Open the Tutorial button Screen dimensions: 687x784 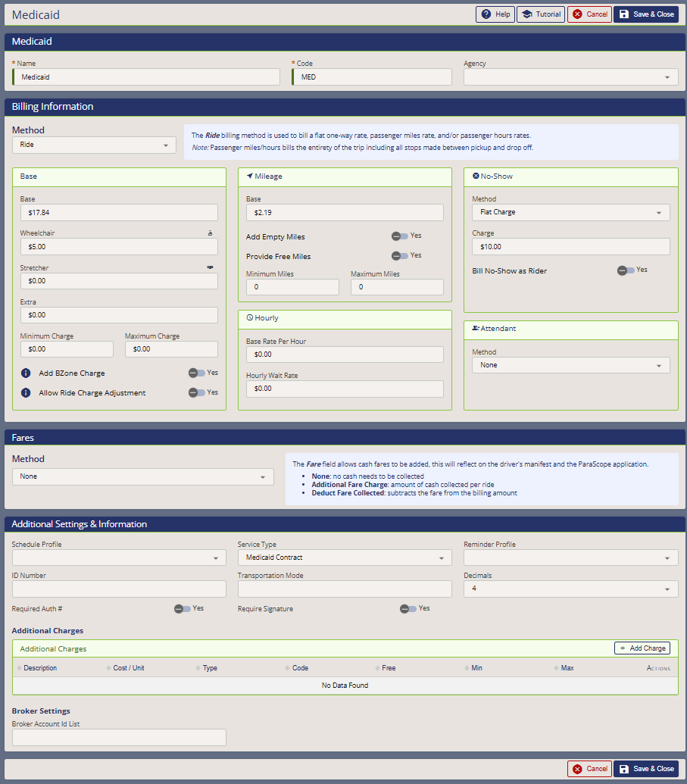click(541, 14)
